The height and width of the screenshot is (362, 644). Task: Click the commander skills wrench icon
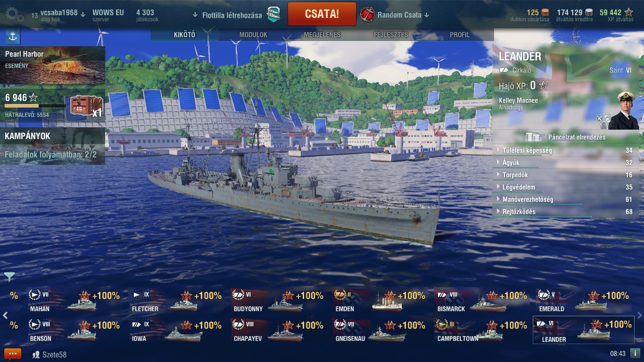coord(603,121)
